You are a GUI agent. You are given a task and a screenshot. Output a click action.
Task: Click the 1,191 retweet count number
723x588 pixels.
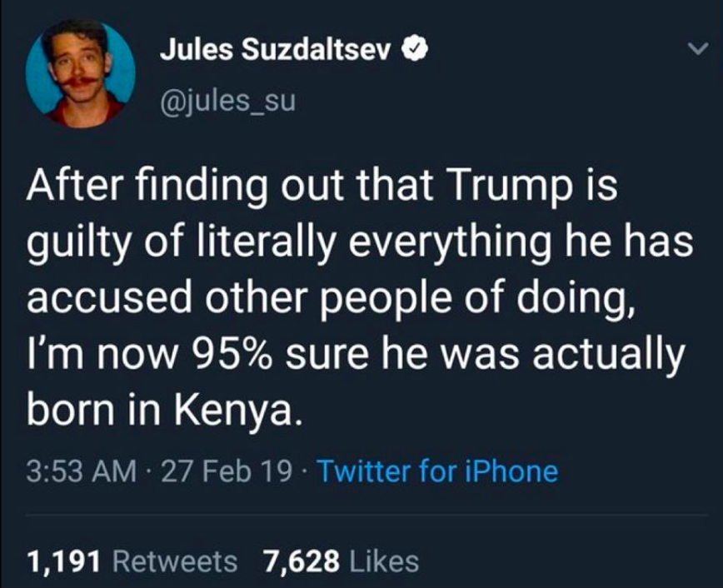pyautogui.click(x=64, y=561)
